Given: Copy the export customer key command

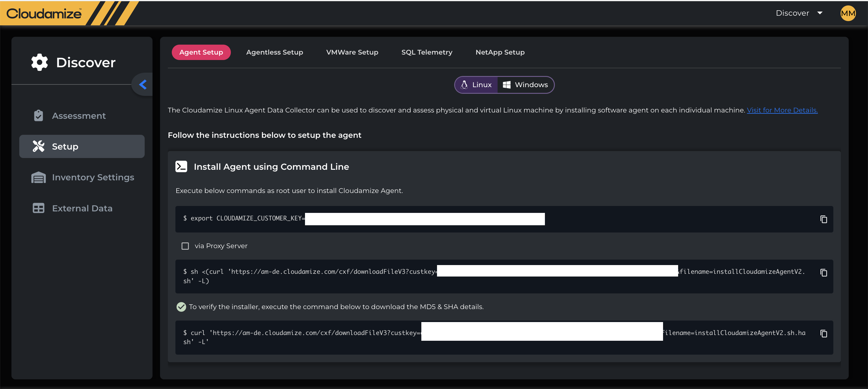Looking at the screenshot, I should 823,219.
